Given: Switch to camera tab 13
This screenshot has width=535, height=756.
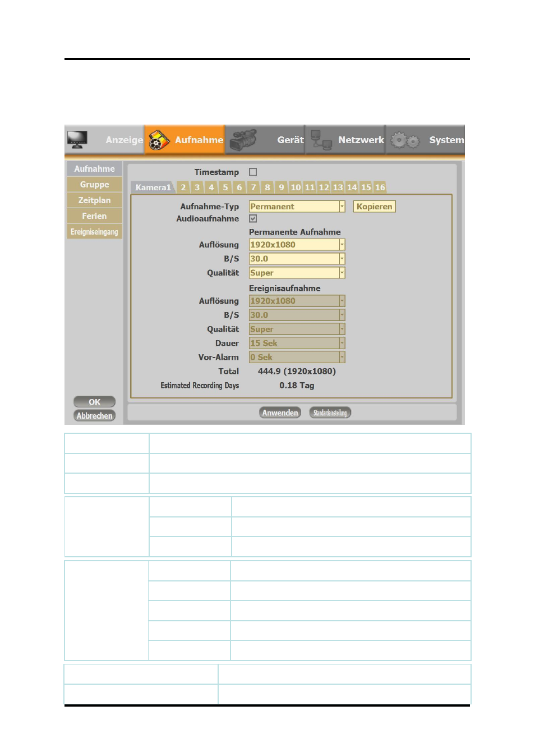Looking at the screenshot, I should pos(338,187).
